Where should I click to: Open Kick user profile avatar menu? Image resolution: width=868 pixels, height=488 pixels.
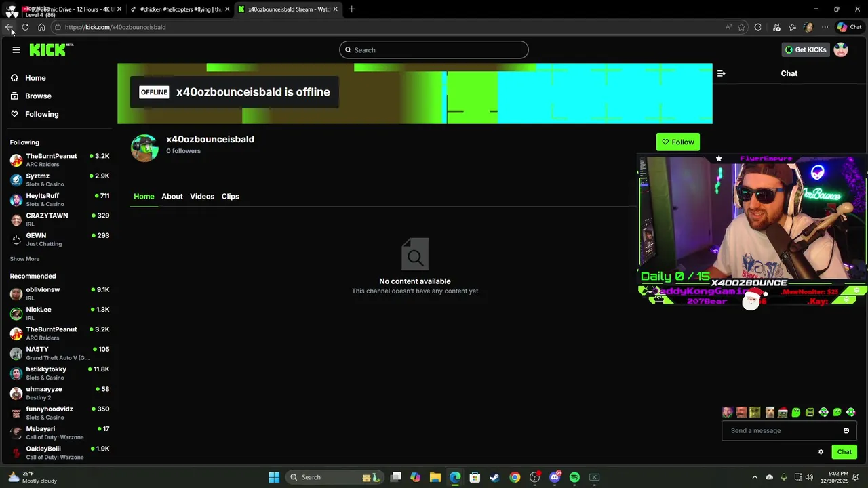841,49
